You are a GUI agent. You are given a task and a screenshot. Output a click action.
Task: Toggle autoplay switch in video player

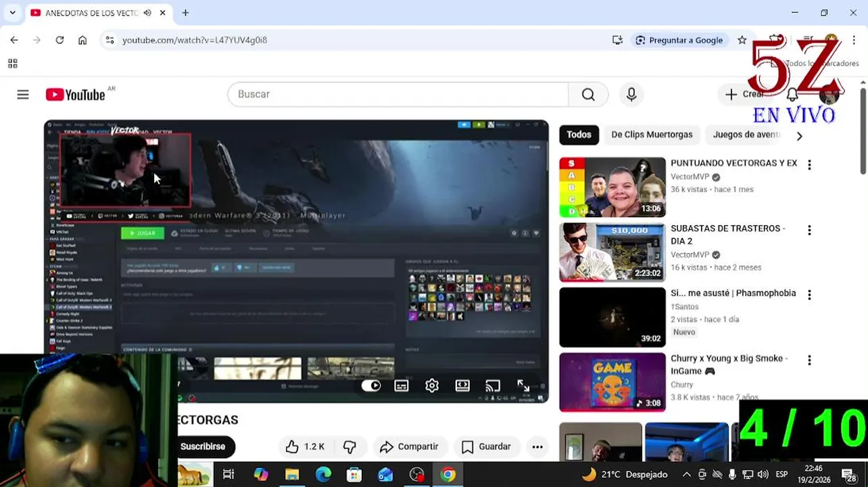pos(371,386)
